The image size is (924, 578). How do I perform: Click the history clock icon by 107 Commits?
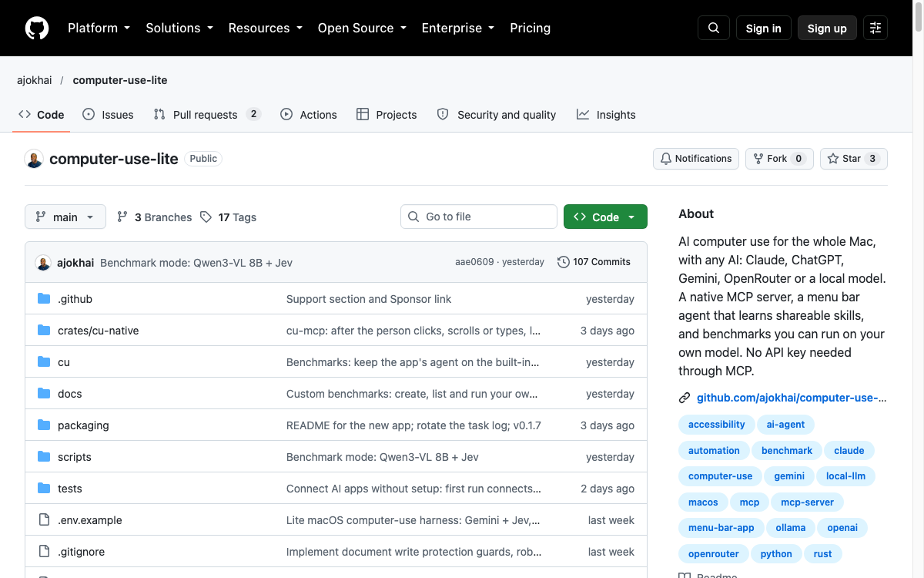(x=564, y=262)
